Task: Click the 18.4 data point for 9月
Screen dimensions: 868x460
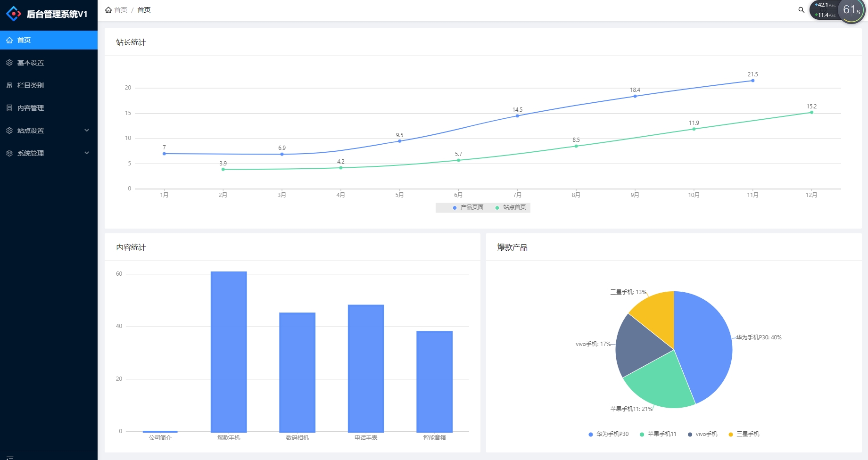Action: (x=635, y=96)
